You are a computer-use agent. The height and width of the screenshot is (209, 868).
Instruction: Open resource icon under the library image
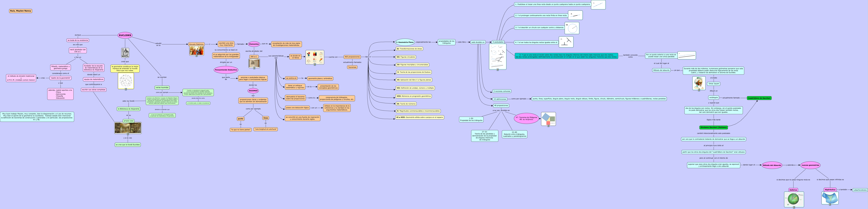pyautogui.click(x=128, y=134)
